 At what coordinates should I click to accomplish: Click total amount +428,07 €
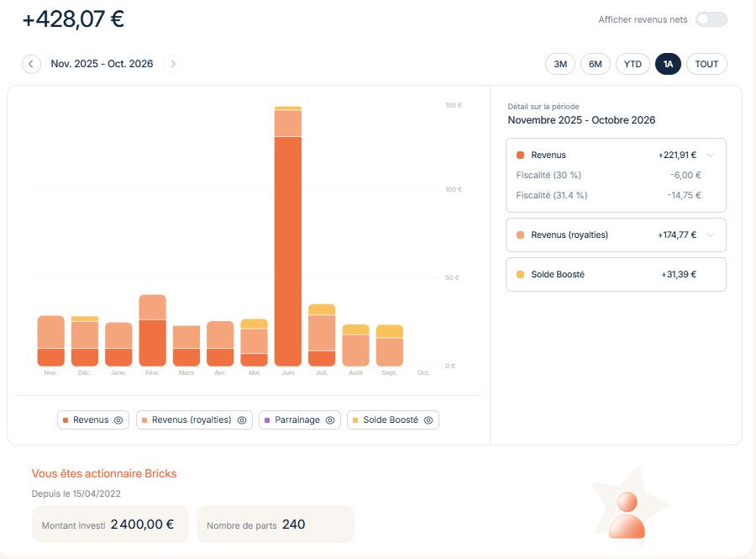click(x=73, y=19)
